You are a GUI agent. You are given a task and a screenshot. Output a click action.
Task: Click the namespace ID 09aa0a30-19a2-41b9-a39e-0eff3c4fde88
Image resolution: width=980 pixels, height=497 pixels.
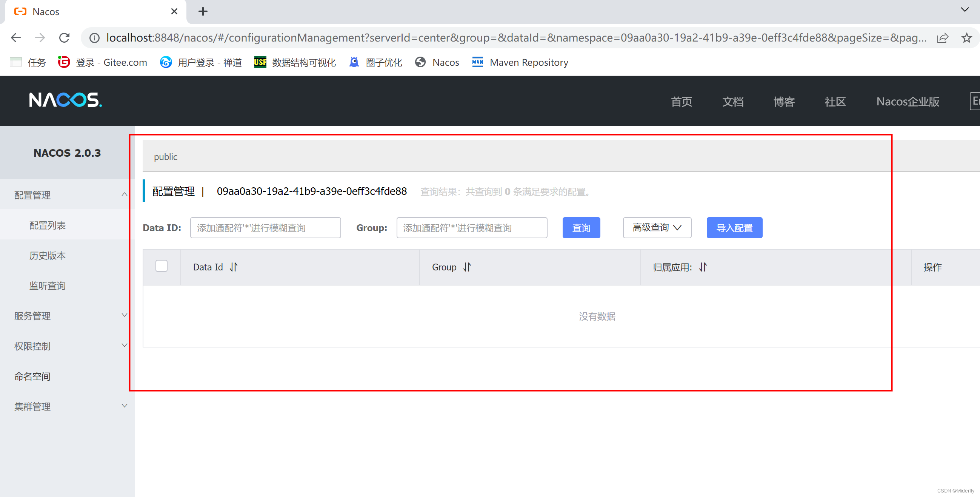(x=312, y=191)
